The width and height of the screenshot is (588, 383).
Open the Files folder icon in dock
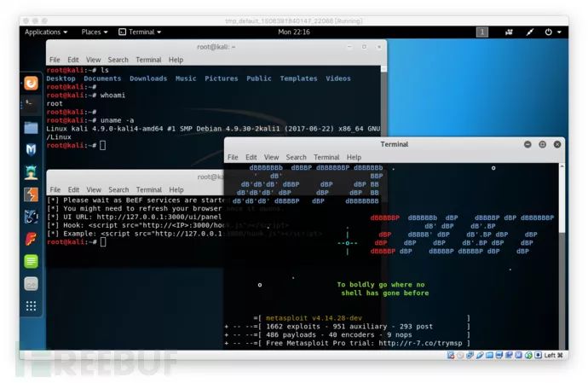pos(32,128)
